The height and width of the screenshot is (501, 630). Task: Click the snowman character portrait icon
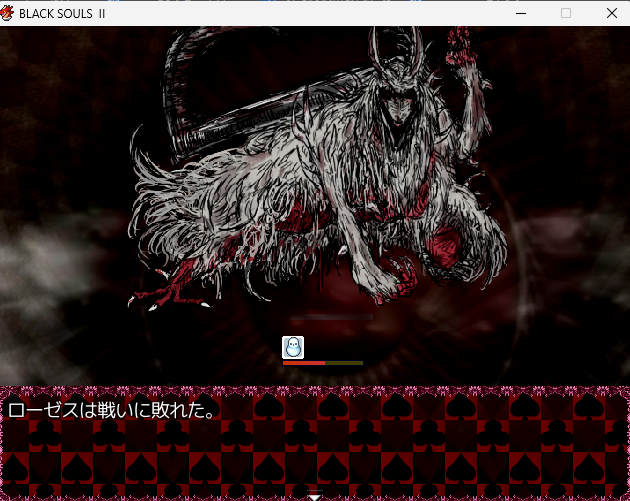293,348
